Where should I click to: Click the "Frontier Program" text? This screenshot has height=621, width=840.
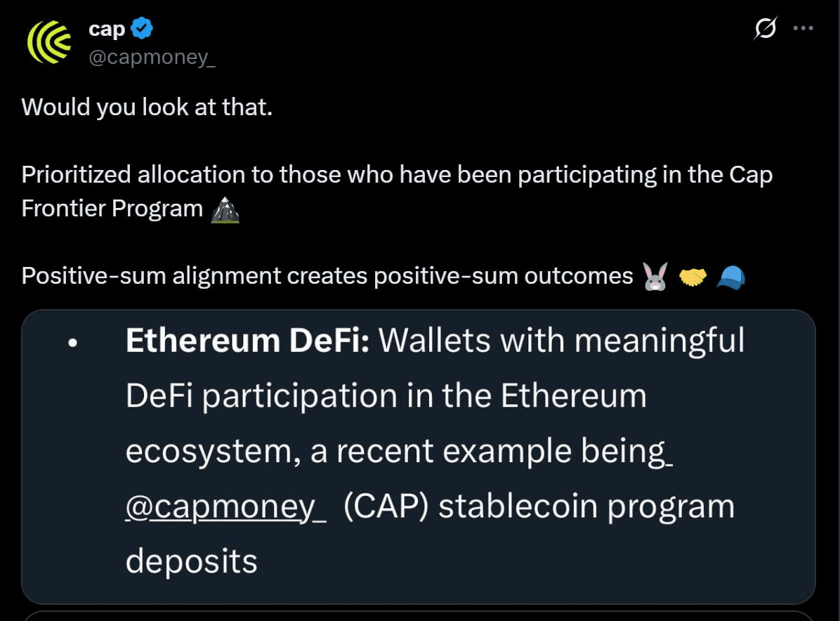point(112,209)
